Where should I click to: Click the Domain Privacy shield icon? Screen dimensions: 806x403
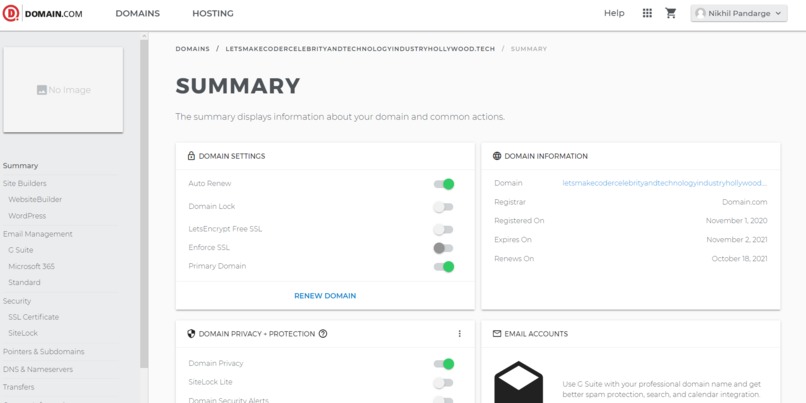pyautogui.click(x=191, y=334)
